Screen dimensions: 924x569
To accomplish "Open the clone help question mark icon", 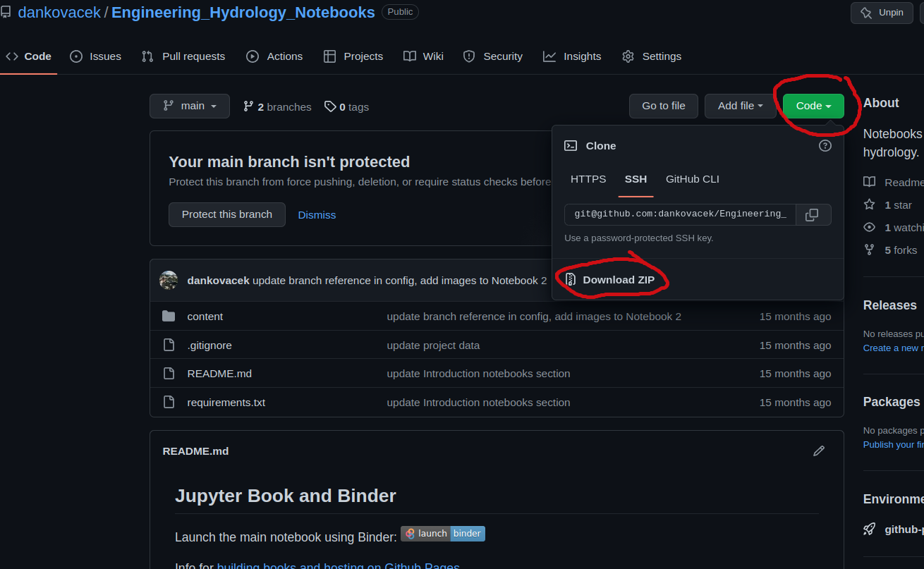I will coord(825,146).
